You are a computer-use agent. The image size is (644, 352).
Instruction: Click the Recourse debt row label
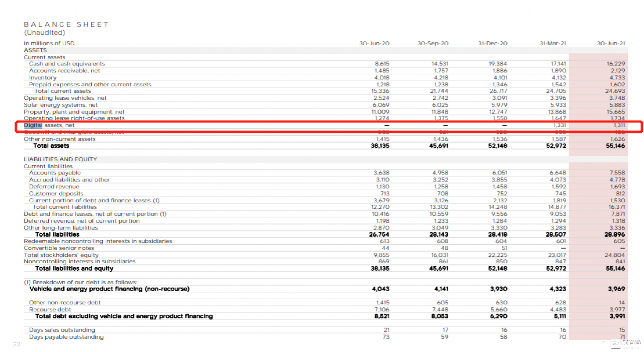point(50,309)
